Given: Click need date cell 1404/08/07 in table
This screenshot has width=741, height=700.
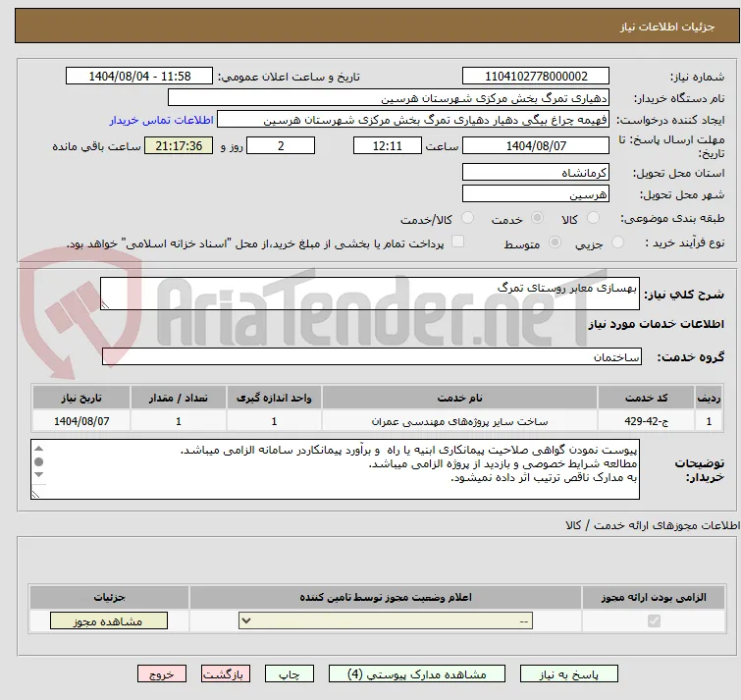Looking at the screenshot, I should 81,421.
